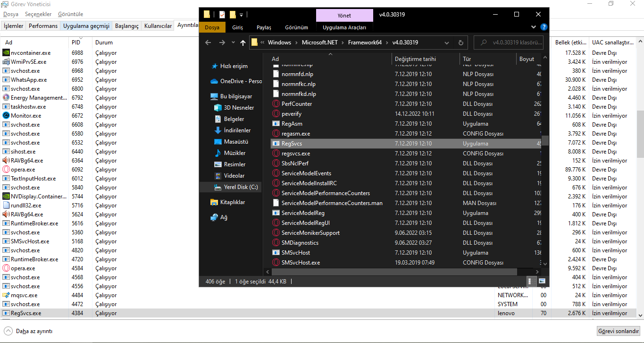The height and width of the screenshot is (343, 644).
Task: Click Microsoft.NET in the address breadcrumb
Action: click(x=319, y=43)
